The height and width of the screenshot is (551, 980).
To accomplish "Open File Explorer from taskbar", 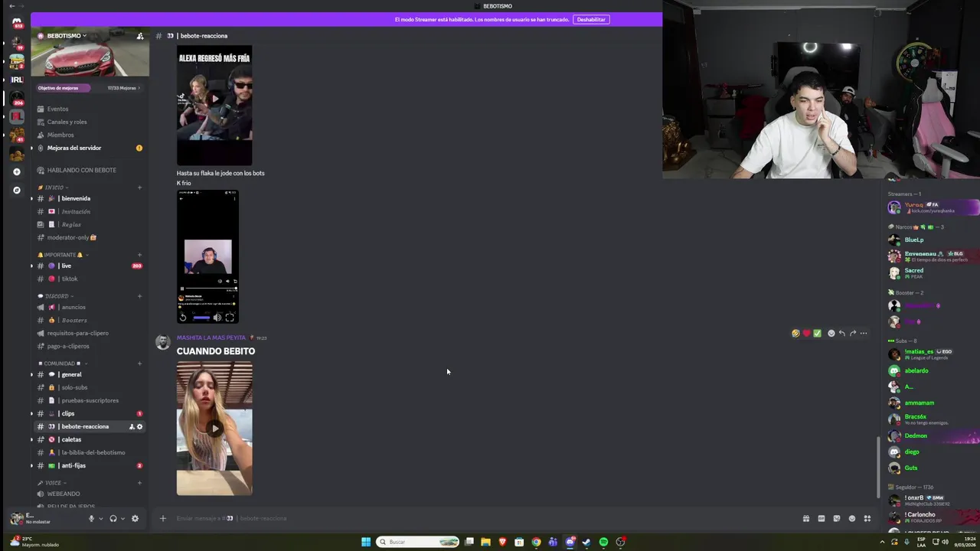I will (x=485, y=542).
